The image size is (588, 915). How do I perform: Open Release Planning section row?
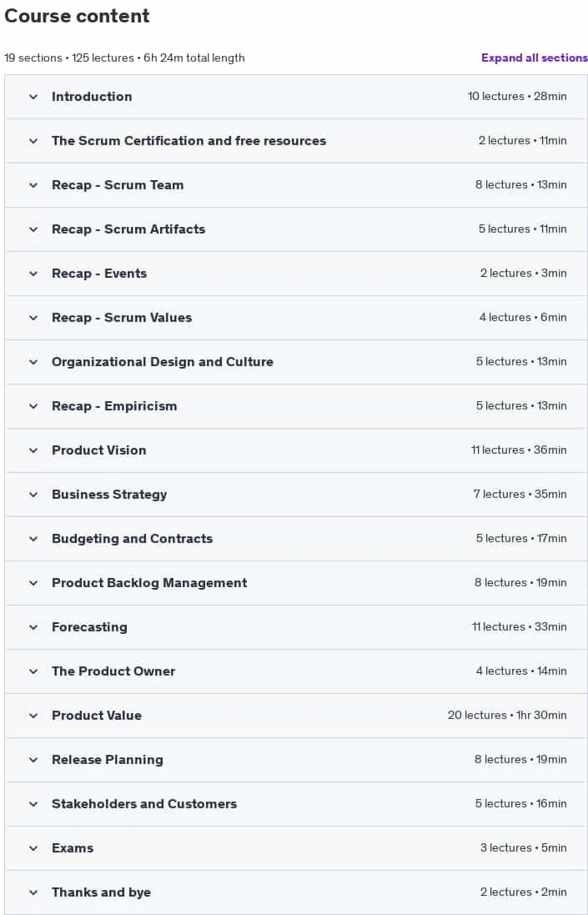pos(297,760)
